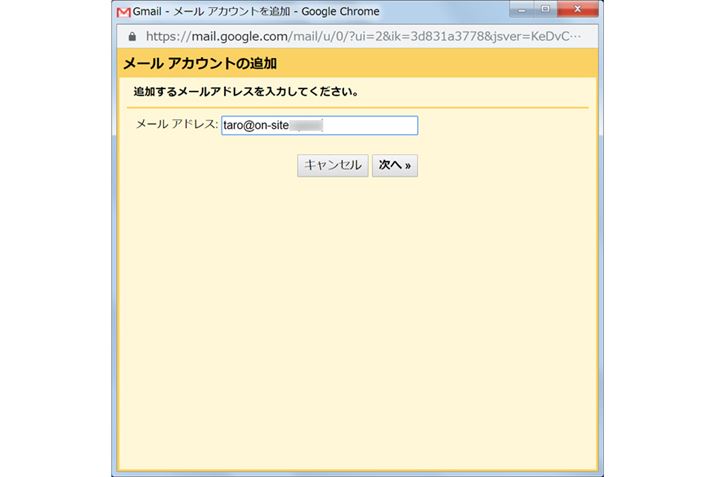The width and height of the screenshot is (715, 477).
Task: Click the Gmail icon in the title bar
Action: pyautogui.click(x=123, y=12)
